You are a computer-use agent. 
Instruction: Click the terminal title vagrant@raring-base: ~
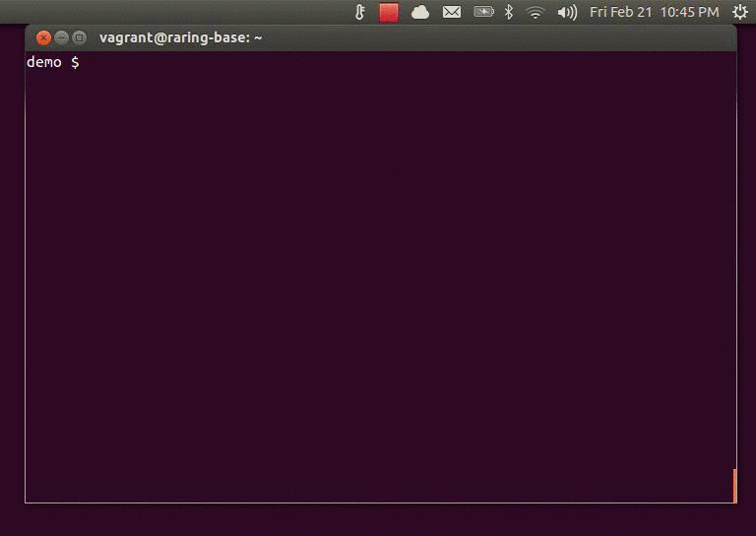tap(181, 37)
